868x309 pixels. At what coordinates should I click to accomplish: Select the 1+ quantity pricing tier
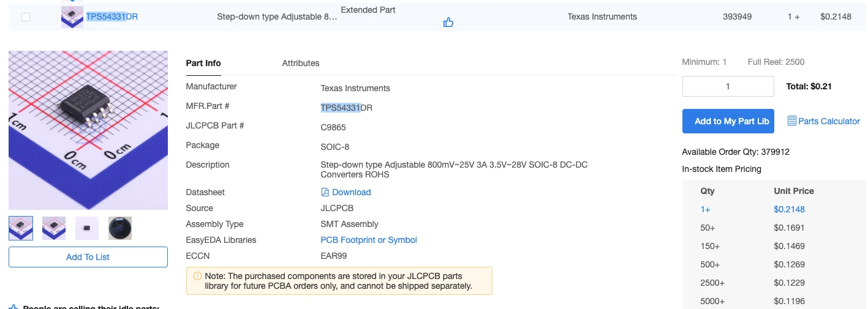coord(706,209)
